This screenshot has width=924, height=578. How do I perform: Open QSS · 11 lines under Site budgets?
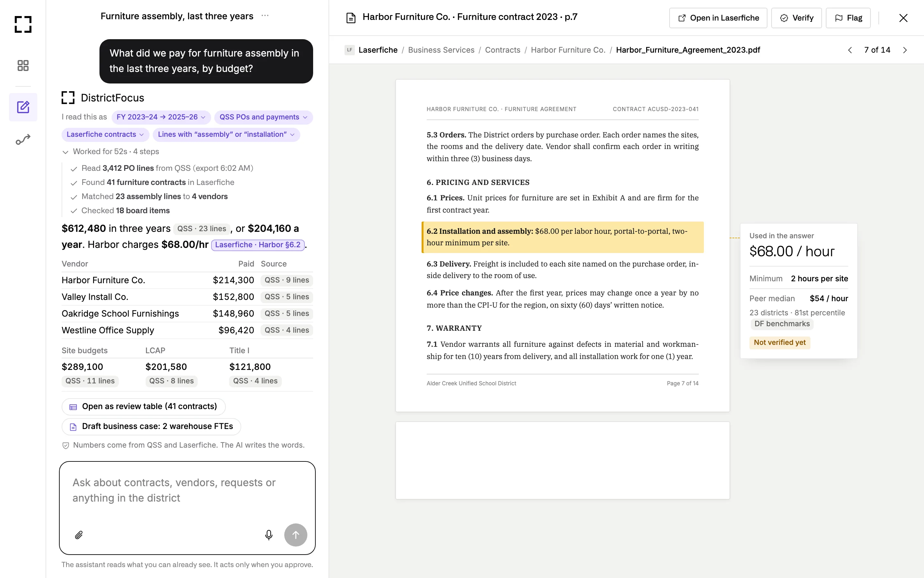(x=90, y=381)
